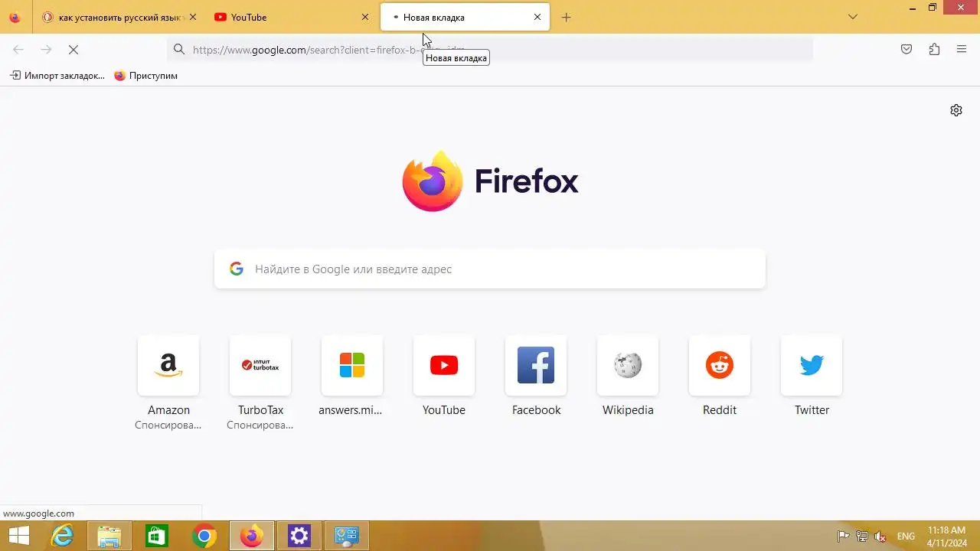Viewport: 980px width, 551px height.
Task: Click the Forward navigation arrow
Action: (46, 49)
